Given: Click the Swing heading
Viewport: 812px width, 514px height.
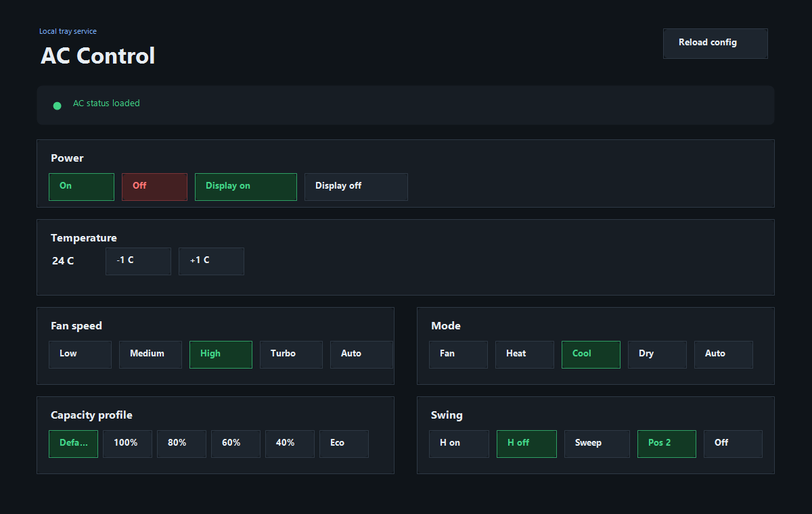Looking at the screenshot, I should point(447,415).
